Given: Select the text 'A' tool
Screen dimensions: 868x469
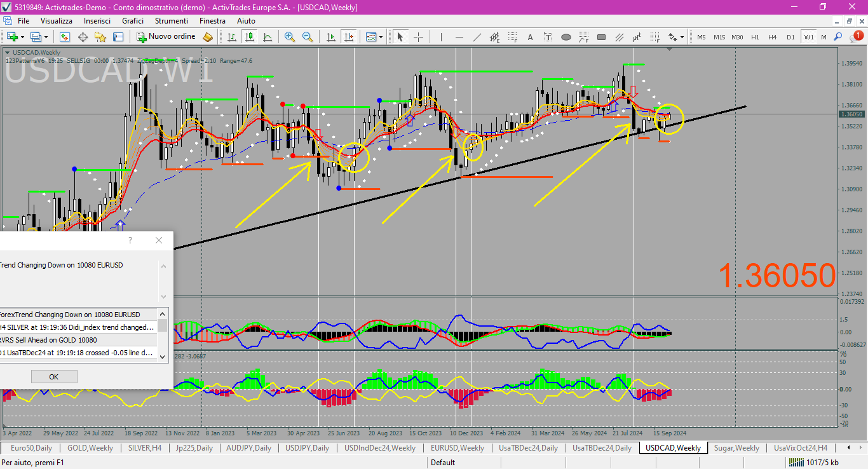Looking at the screenshot, I should click(531, 37).
